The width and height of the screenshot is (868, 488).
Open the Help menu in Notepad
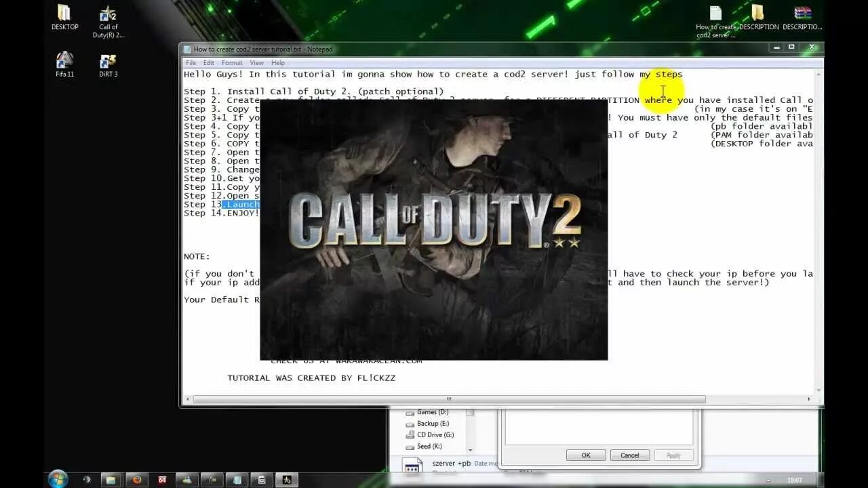click(278, 63)
